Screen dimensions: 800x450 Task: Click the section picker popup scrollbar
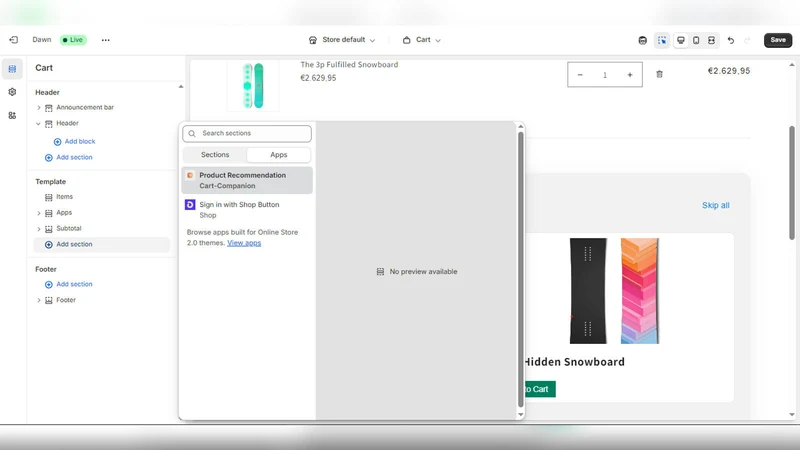tap(520, 269)
